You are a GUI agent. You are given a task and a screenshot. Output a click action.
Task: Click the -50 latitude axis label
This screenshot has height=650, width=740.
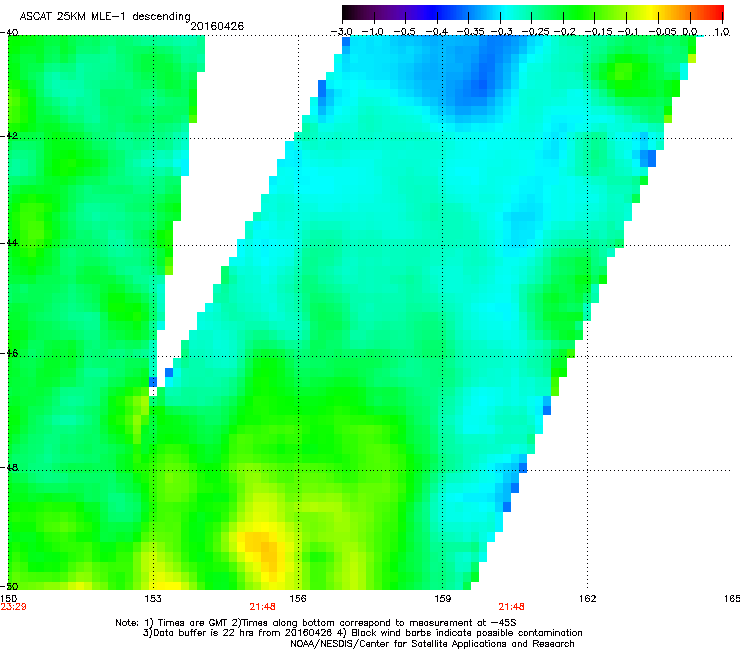click(9, 586)
